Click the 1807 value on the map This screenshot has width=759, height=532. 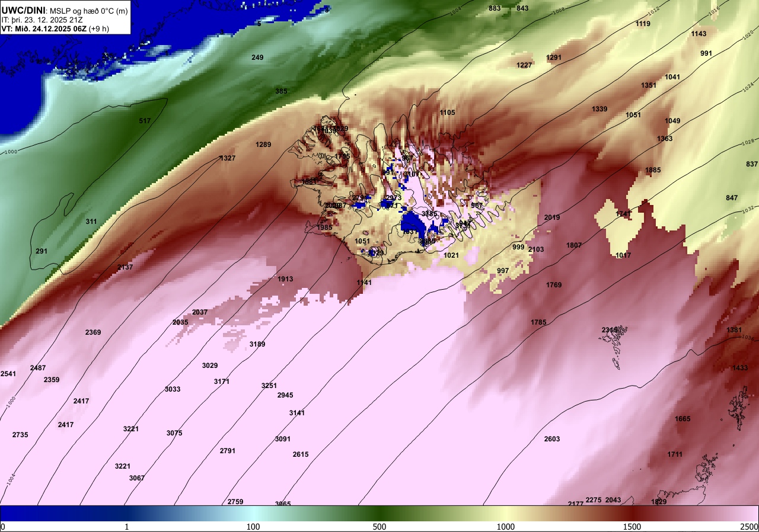click(x=574, y=245)
